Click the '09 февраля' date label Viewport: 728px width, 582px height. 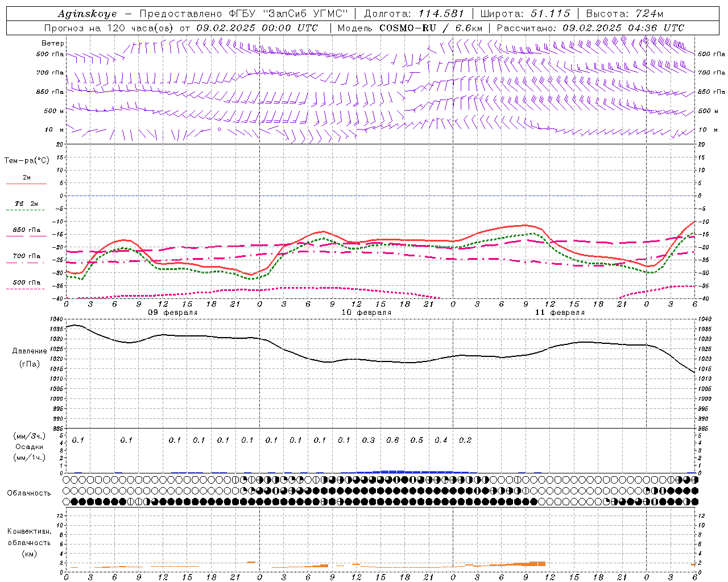pos(173,313)
